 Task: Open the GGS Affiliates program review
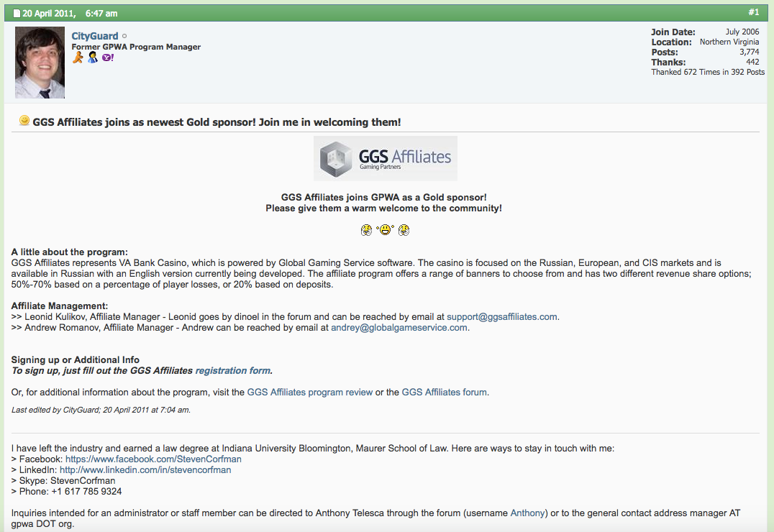pos(309,393)
